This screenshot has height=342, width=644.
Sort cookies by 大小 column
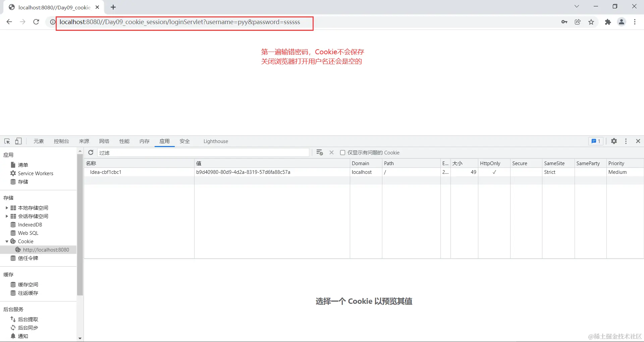click(x=464, y=163)
